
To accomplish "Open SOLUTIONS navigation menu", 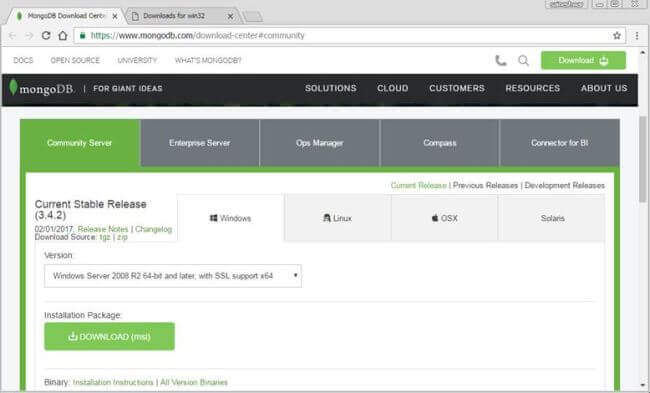I will [x=331, y=88].
